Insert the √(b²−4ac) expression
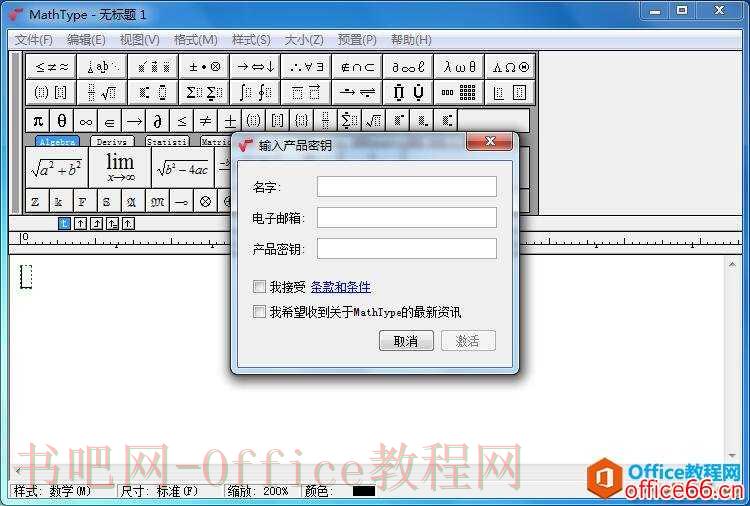The width and height of the screenshot is (750, 506). [182, 167]
